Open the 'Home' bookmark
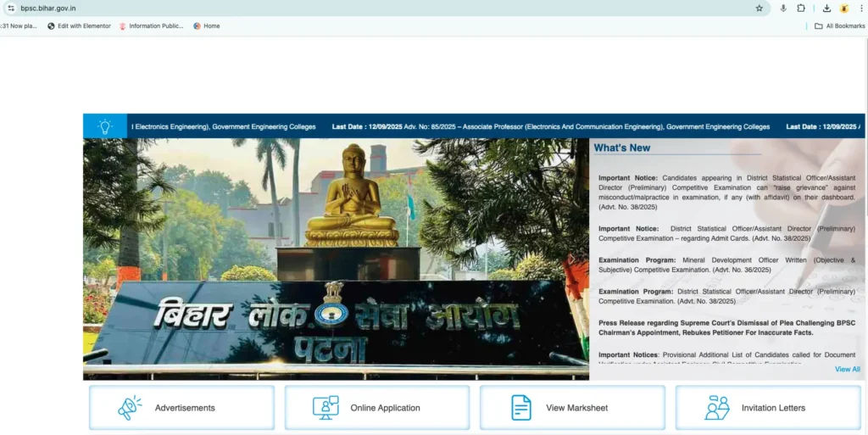The height and width of the screenshot is (435, 868). coord(207,26)
